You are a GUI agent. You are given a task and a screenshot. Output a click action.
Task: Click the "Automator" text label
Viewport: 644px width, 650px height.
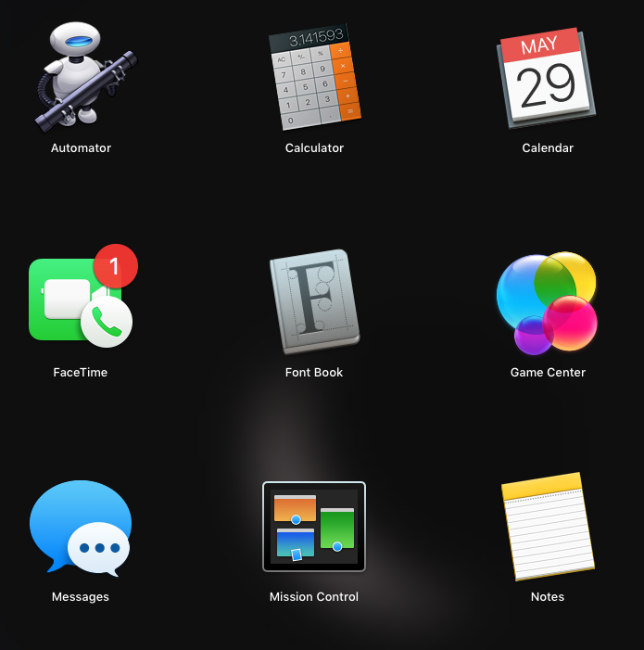point(81,148)
